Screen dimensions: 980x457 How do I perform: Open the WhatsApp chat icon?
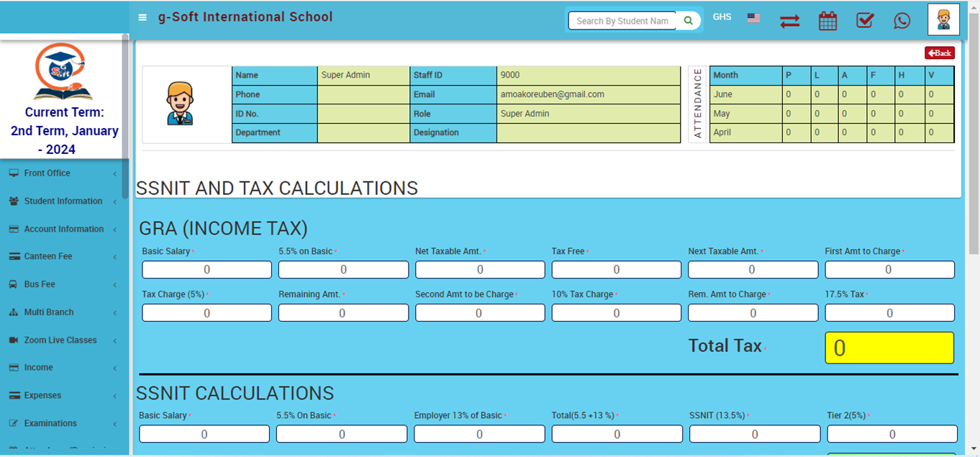[x=902, y=21]
